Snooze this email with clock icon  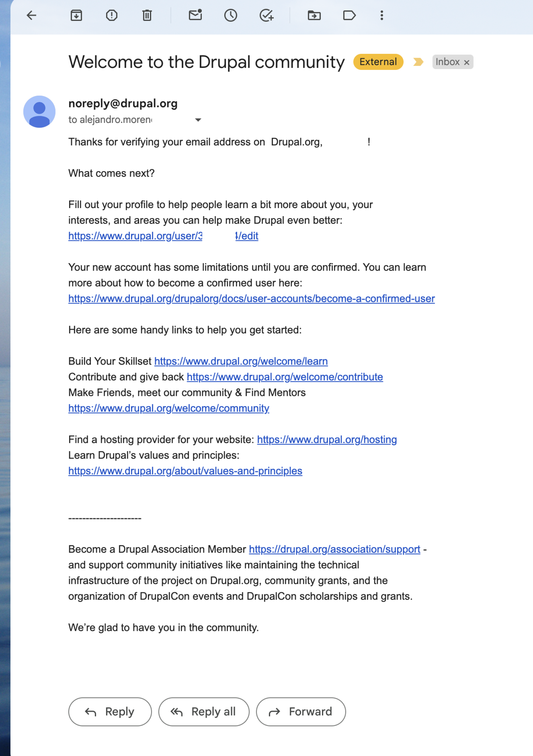coord(231,15)
